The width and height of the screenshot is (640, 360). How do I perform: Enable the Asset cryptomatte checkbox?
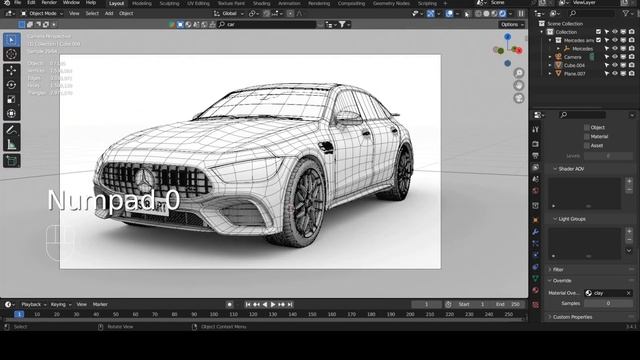click(587, 146)
